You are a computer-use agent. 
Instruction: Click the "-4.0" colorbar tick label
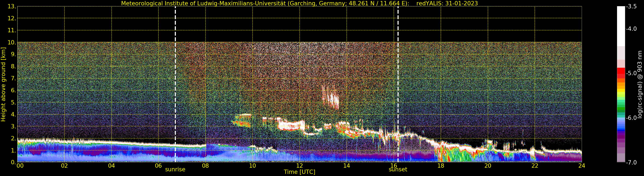point(631,29)
